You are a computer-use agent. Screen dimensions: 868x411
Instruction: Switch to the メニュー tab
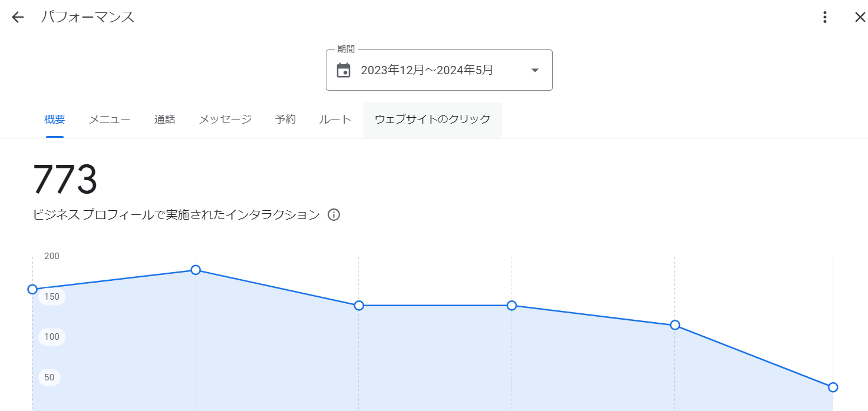(x=109, y=119)
